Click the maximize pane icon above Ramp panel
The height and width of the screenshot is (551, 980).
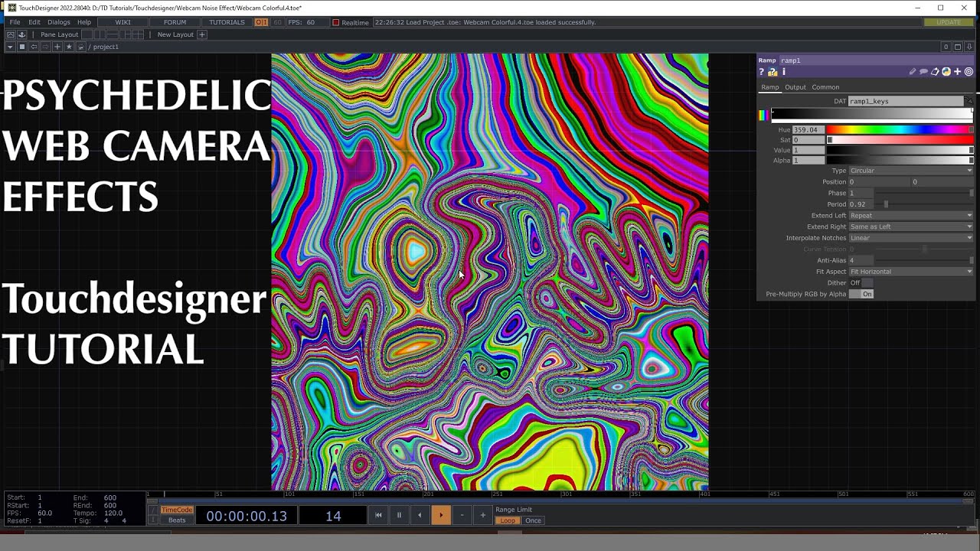click(958, 47)
